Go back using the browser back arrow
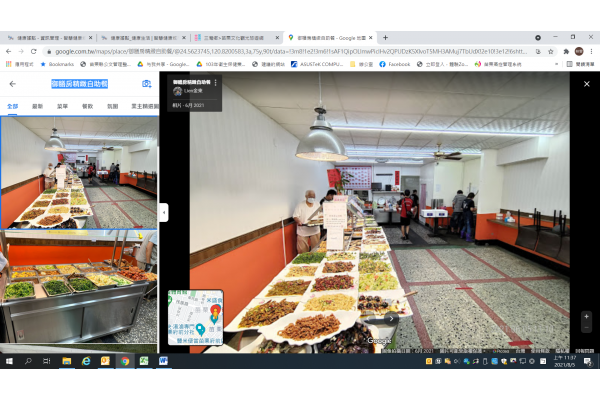The height and width of the screenshot is (400, 600). click(x=8, y=51)
